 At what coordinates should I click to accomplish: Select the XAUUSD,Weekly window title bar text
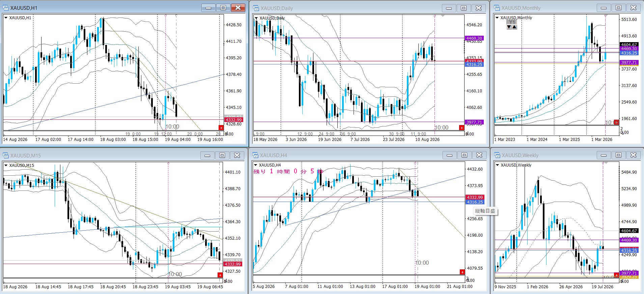pos(520,155)
